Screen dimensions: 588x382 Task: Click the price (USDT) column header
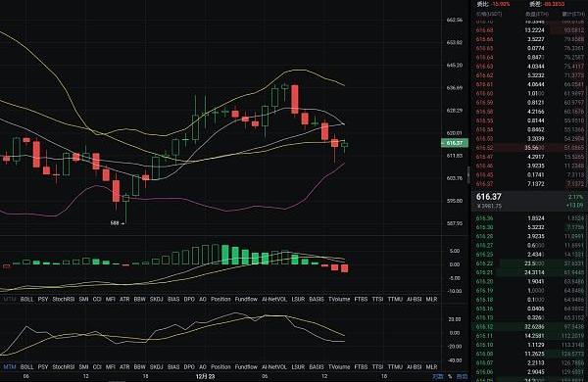[489, 14]
